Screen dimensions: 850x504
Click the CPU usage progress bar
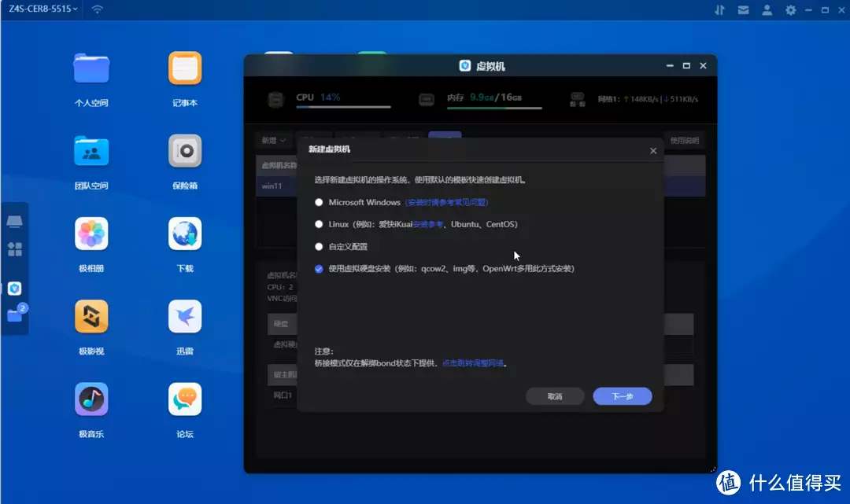[343, 107]
